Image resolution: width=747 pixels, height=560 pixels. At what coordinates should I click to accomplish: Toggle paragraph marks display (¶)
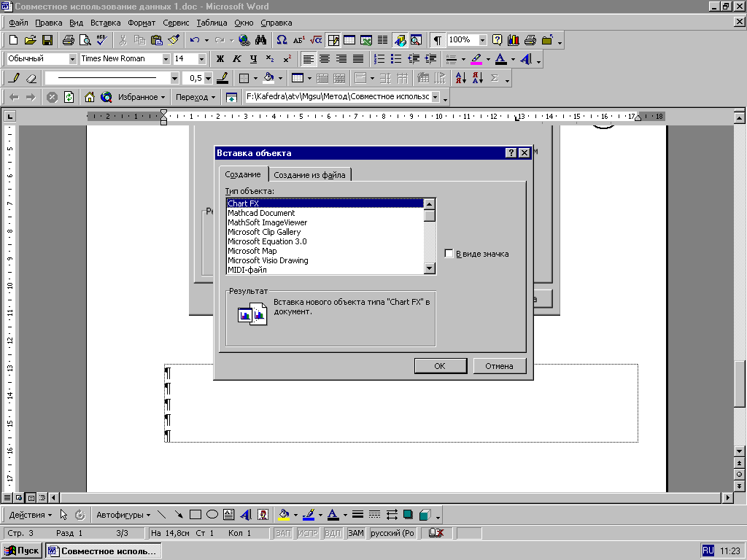tap(438, 40)
